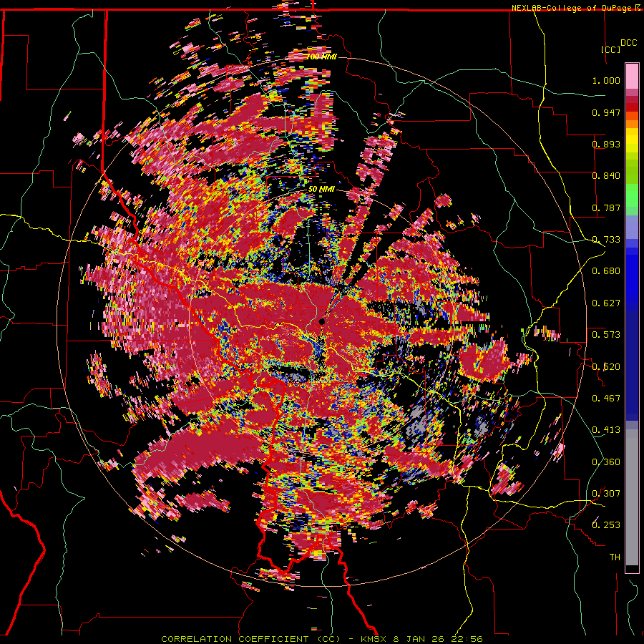Image resolution: width=644 pixels, height=644 pixels.
Task: Click the DCC label above the color scale
Action: [628, 43]
